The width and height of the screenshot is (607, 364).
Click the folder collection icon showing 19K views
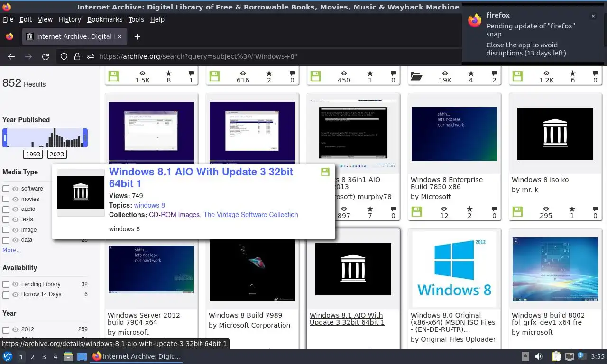coord(416,76)
